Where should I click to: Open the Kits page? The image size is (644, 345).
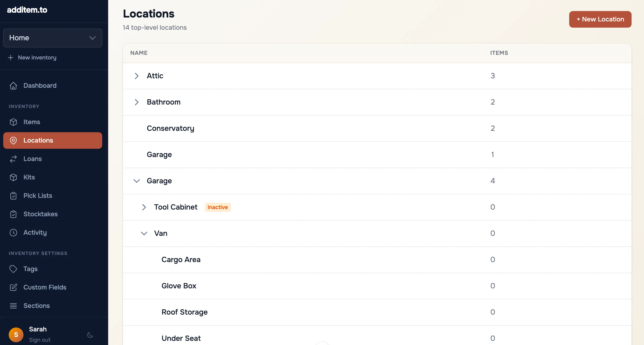click(53, 177)
